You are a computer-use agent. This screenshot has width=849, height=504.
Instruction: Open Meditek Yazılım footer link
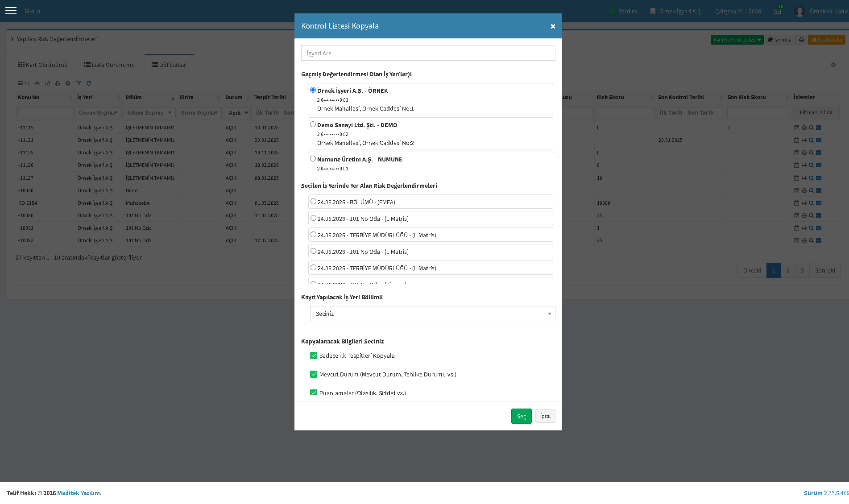pyautogui.click(x=79, y=493)
